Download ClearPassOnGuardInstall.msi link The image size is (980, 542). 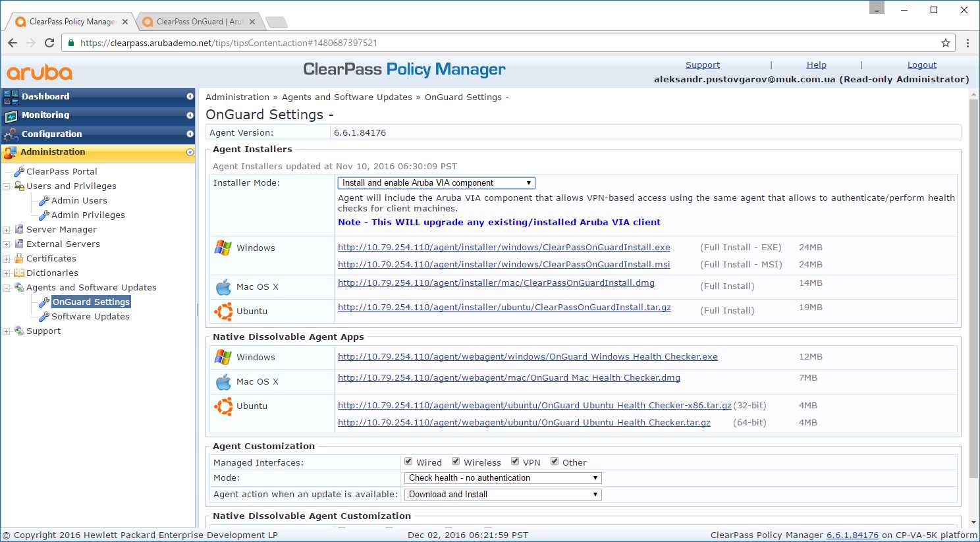(504, 265)
